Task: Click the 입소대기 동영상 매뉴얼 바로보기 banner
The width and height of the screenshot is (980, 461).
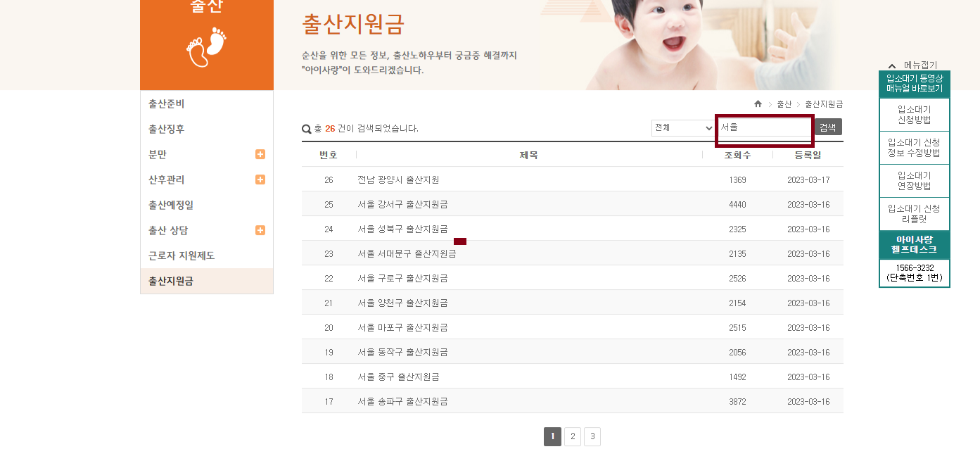Action: point(914,85)
